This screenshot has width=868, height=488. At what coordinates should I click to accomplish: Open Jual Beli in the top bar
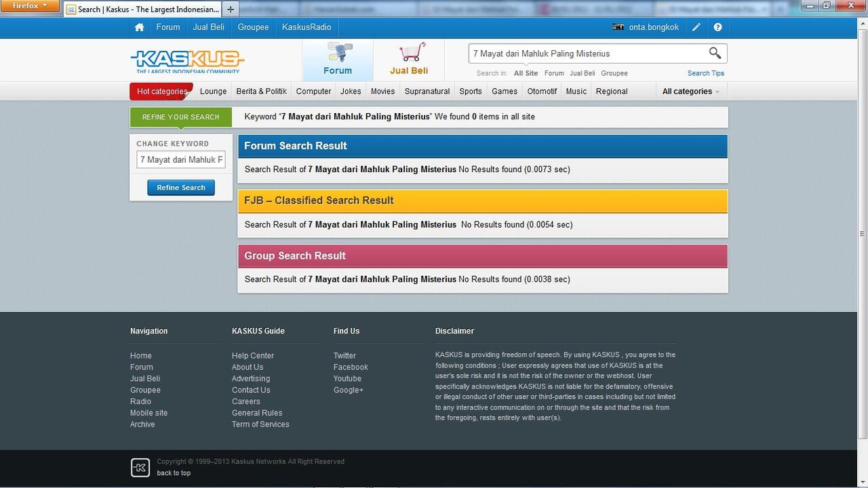point(208,27)
